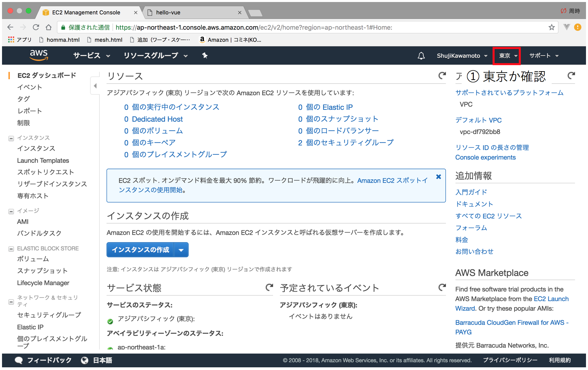Click the pin shortcuts icon in navbar

click(205, 55)
